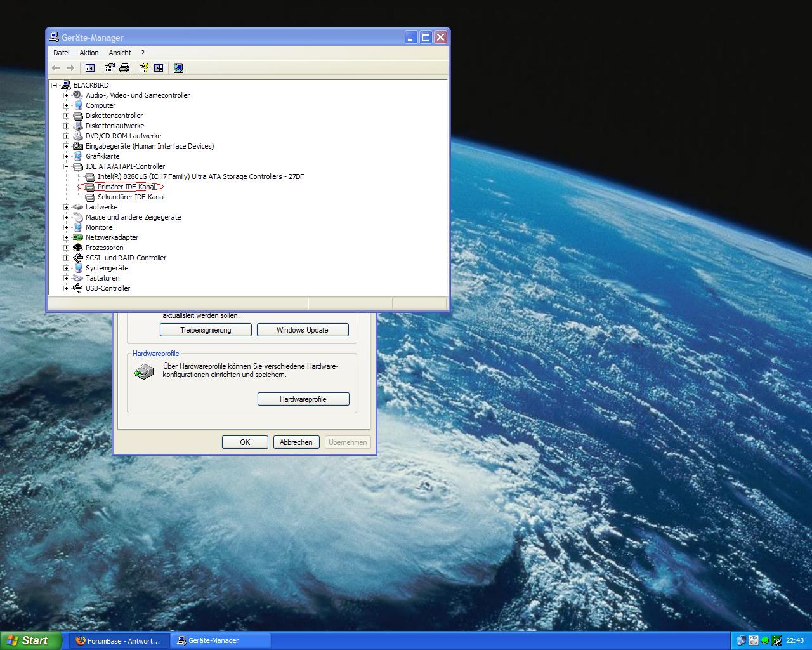Click the SCSI- und RAID-Controller icon
This screenshot has height=650, width=812.
coord(78,258)
